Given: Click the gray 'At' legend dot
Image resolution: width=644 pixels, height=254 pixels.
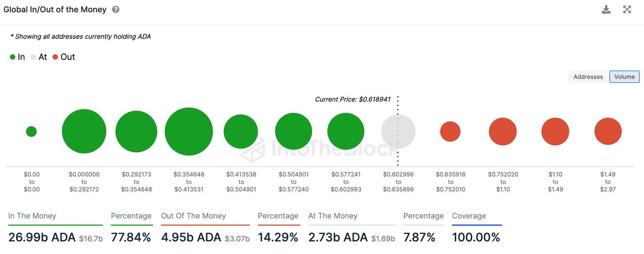Looking at the screenshot, I should 32,56.
